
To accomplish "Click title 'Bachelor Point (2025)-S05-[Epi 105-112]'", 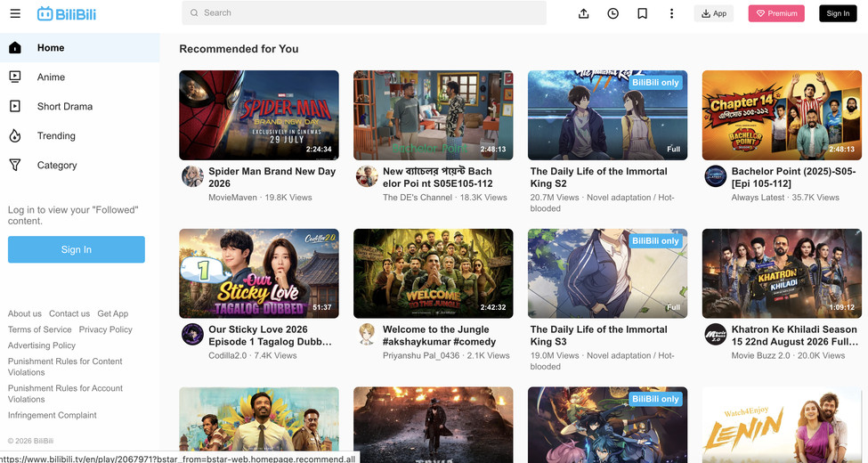I will coord(793,177).
